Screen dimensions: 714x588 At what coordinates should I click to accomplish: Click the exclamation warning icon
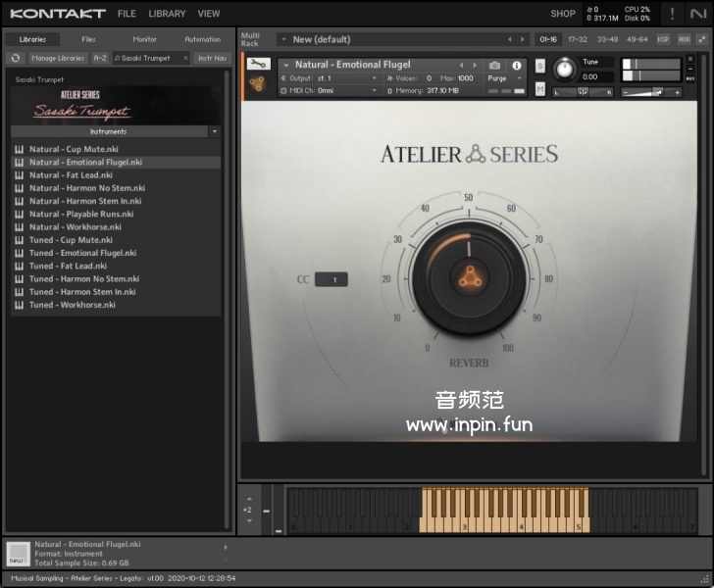click(x=672, y=14)
